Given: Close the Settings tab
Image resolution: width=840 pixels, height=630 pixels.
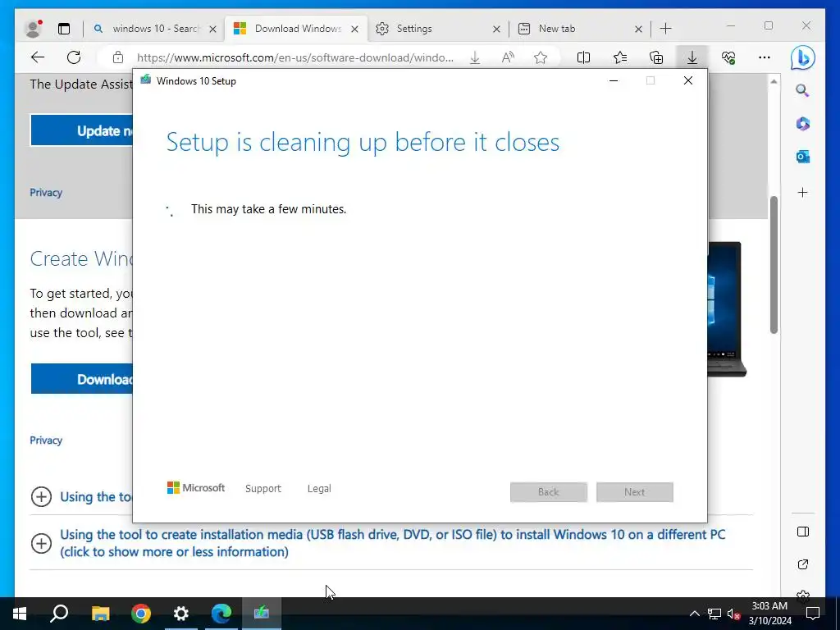Looking at the screenshot, I should click(x=496, y=29).
